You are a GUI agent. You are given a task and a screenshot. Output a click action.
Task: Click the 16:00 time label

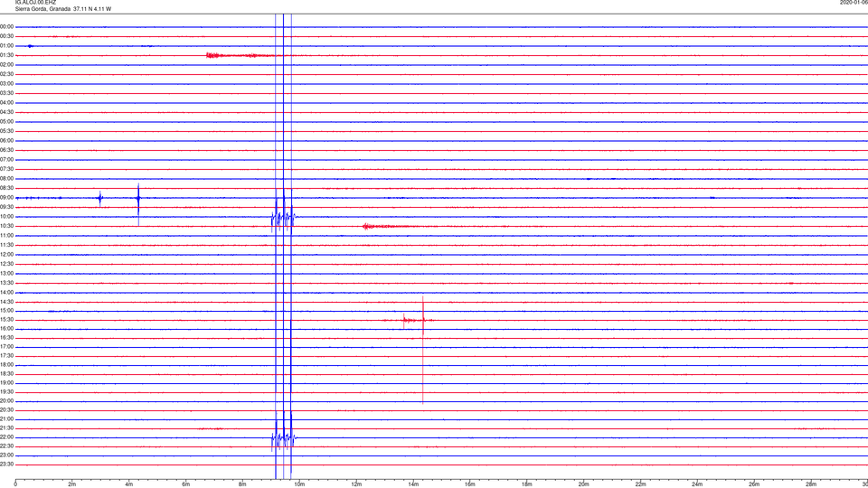(6, 328)
